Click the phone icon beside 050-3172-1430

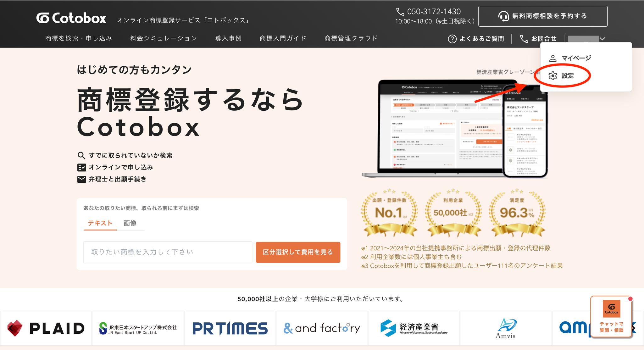point(400,12)
